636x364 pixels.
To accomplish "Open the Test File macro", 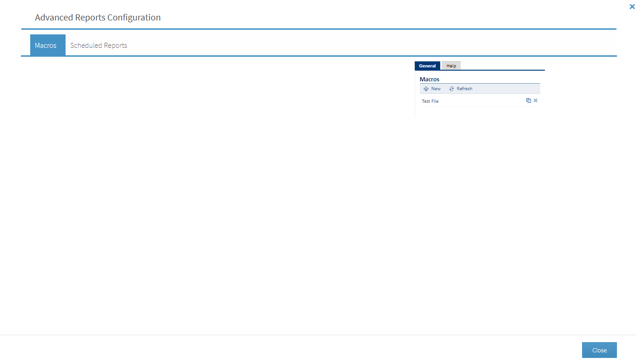I will click(x=430, y=101).
